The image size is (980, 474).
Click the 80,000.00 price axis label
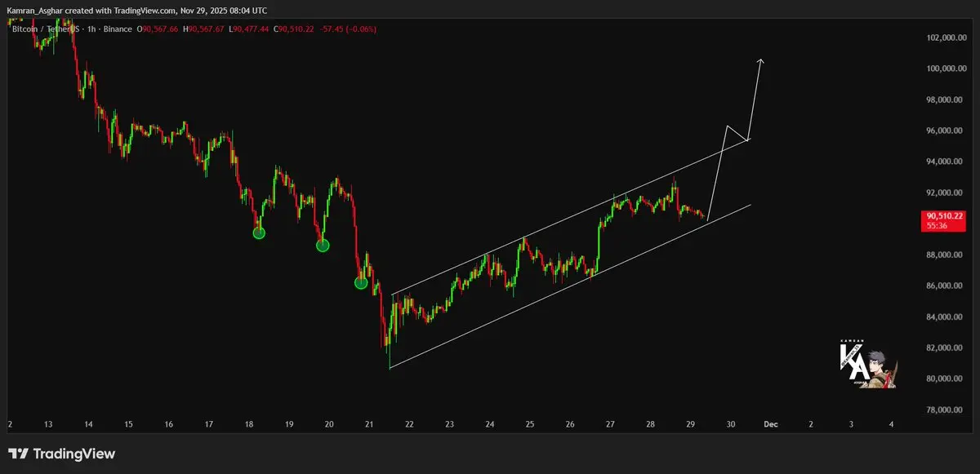(943, 379)
